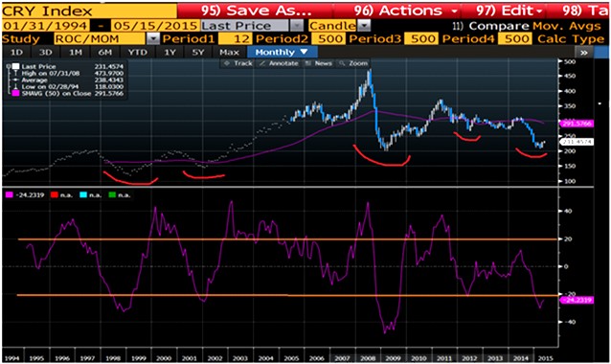Open the Last Price dropdown arrow
611x364 pixels.
tap(297, 26)
